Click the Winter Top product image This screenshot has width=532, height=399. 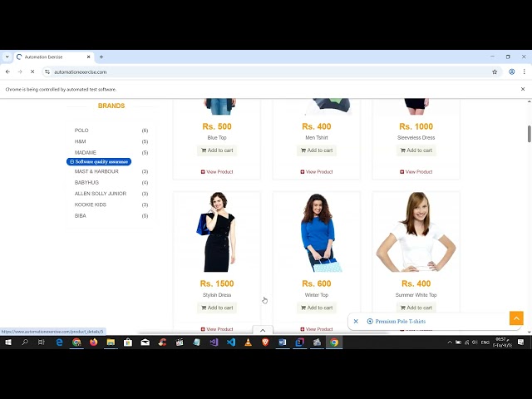pyautogui.click(x=317, y=233)
